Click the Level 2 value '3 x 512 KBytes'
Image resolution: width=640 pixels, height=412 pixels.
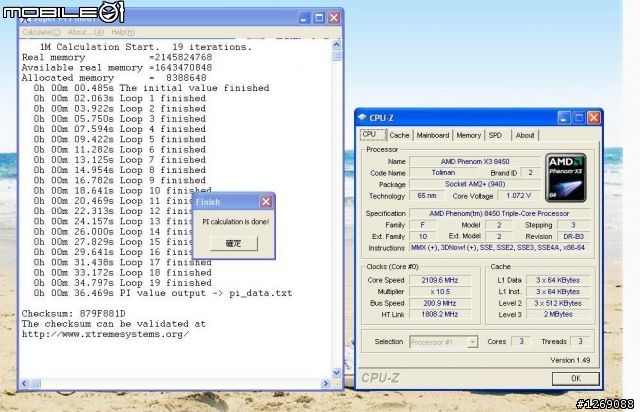[558, 303]
